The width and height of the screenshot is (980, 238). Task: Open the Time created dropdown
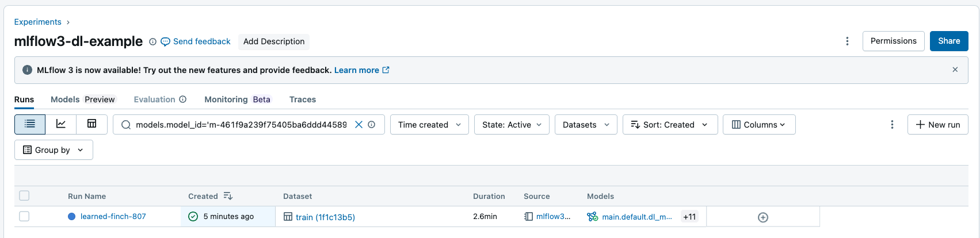[429, 125]
